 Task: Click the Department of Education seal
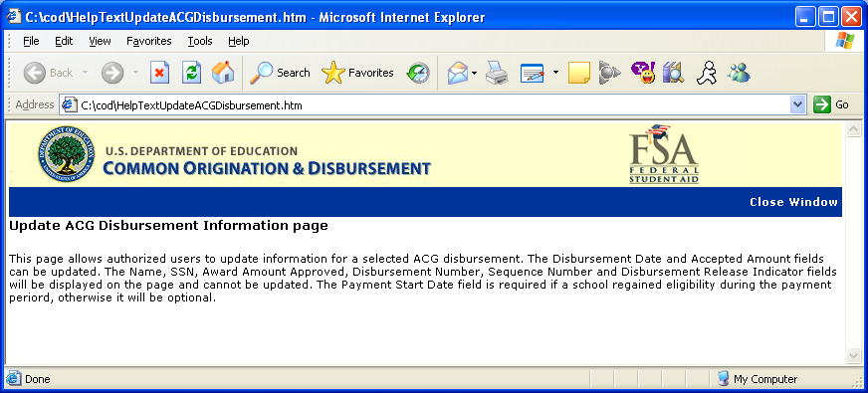(66, 153)
